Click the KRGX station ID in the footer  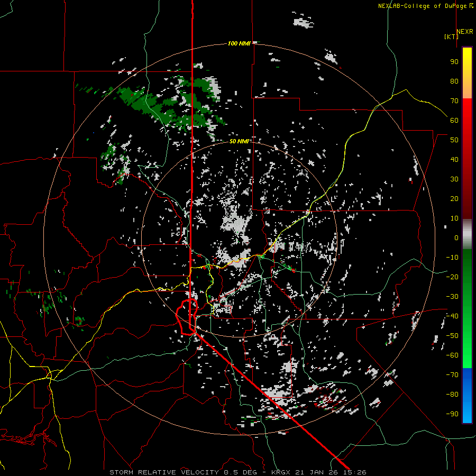point(281,472)
